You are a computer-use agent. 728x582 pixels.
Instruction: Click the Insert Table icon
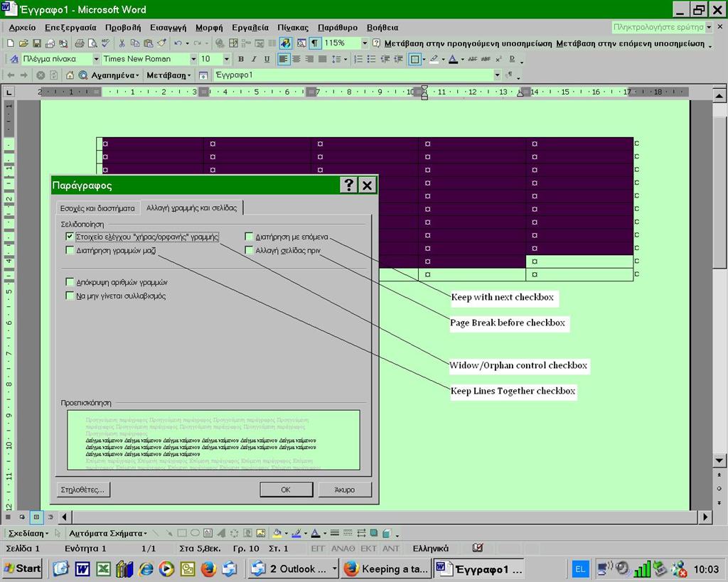(235, 43)
